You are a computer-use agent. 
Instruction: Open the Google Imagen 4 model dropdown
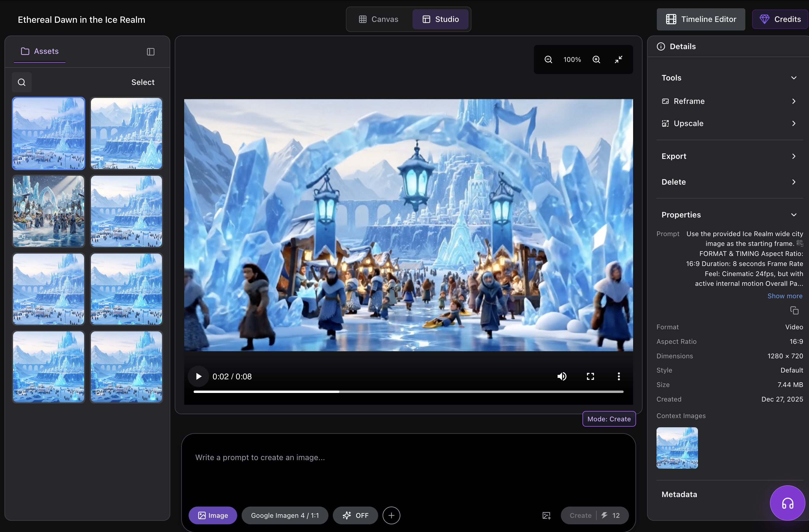pos(285,515)
